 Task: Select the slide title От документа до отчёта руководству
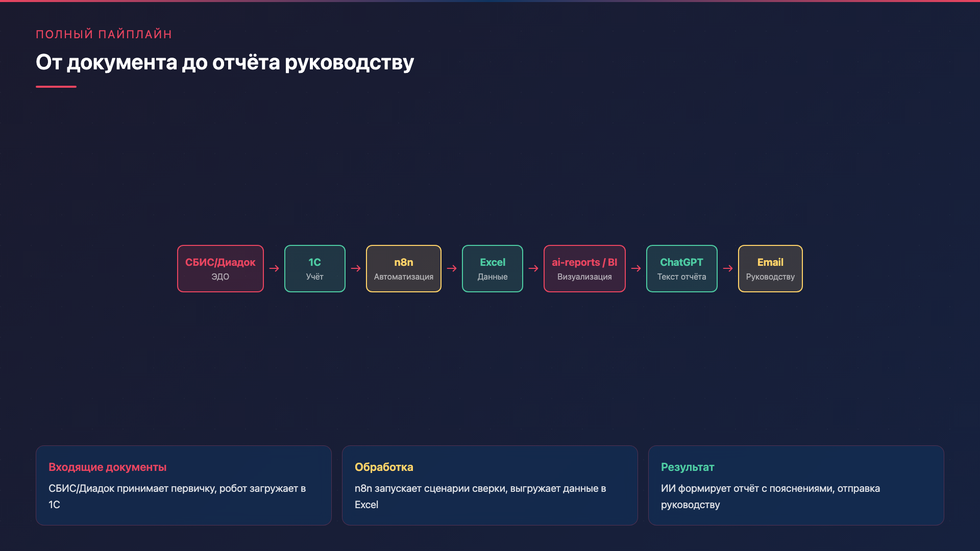click(x=225, y=62)
